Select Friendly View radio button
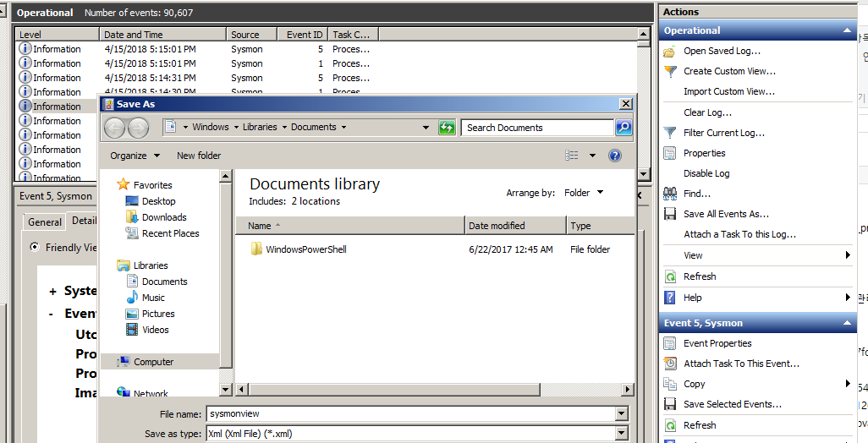The image size is (868, 443). click(x=35, y=247)
